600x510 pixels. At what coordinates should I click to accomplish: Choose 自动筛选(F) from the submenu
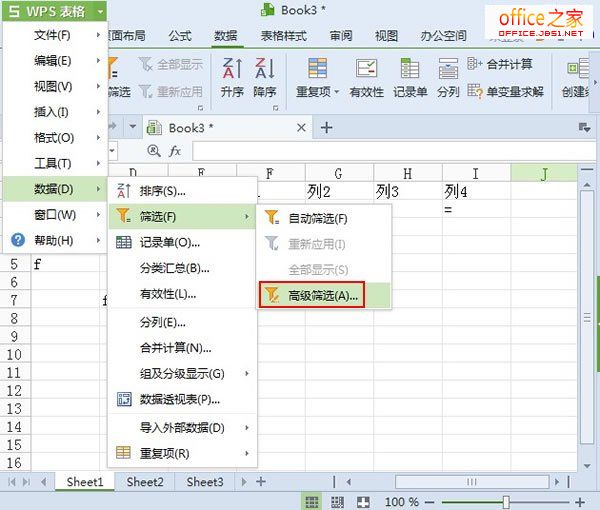pyautogui.click(x=317, y=218)
